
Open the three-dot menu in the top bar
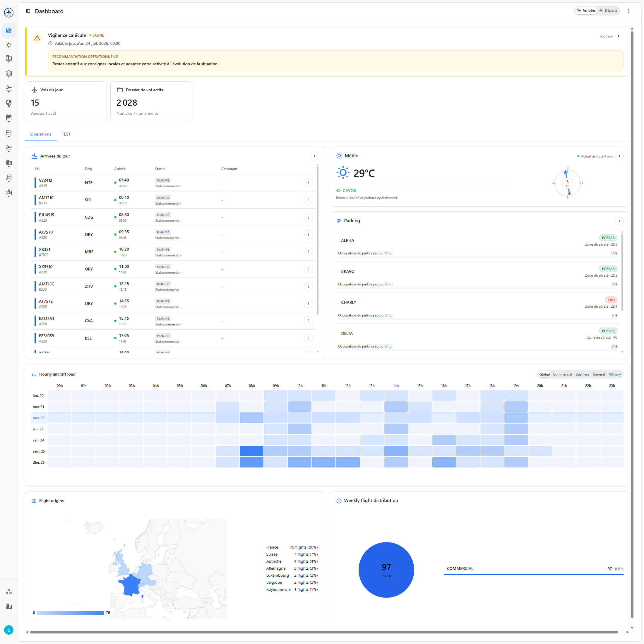pos(628,11)
